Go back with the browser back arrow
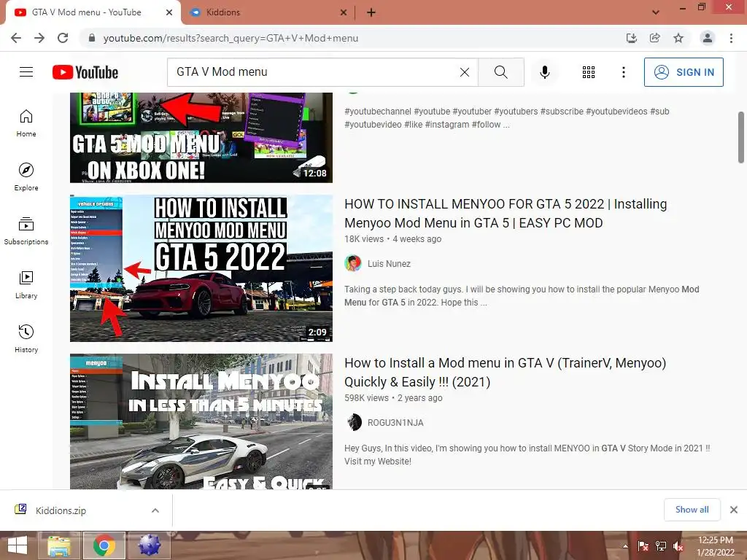Viewport: 747px width, 560px height. (16, 38)
